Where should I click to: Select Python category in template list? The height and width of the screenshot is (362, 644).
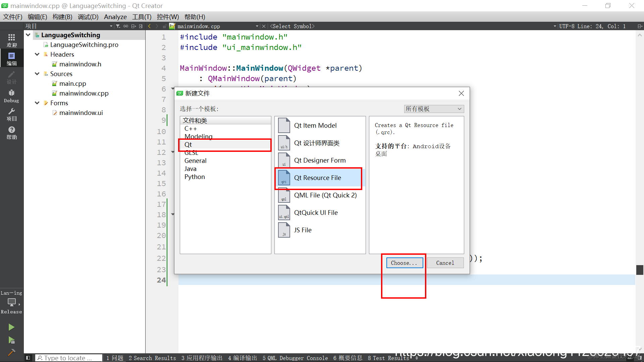click(225, 177)
